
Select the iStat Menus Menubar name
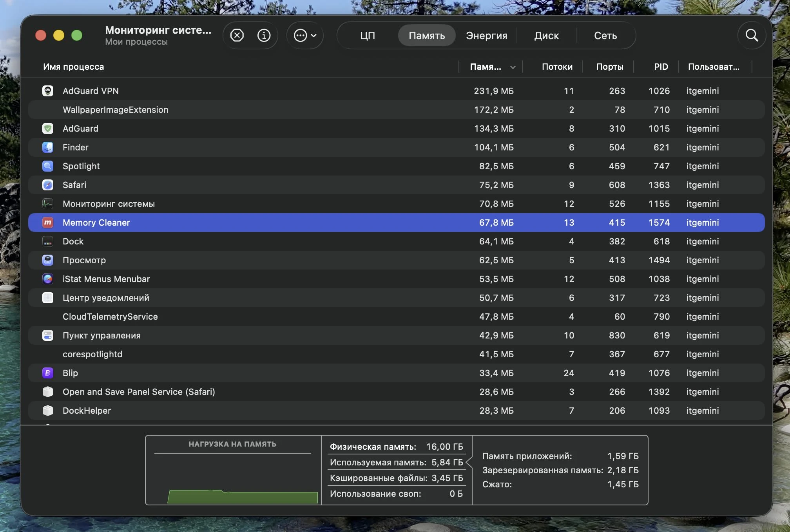106,279
